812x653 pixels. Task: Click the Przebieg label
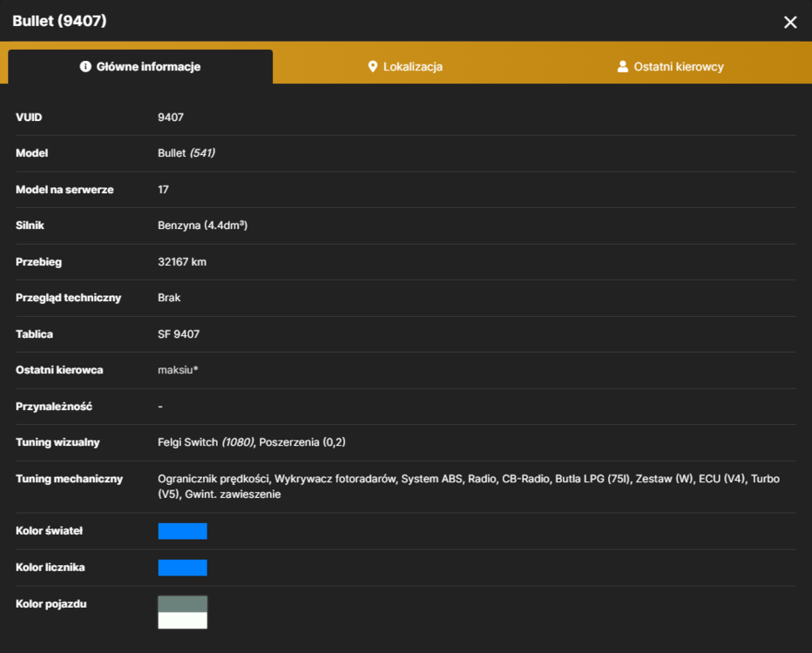[39, 262]
